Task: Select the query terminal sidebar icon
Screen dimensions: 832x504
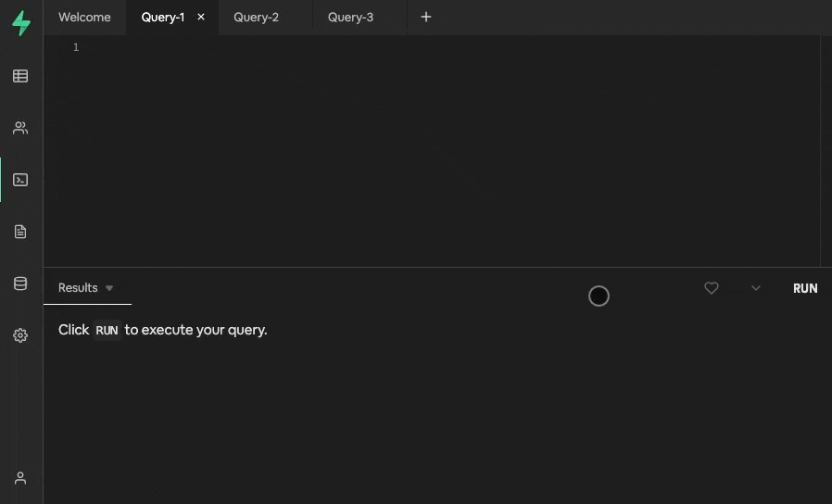Action: pyautogui.click(x=20, y=180)
